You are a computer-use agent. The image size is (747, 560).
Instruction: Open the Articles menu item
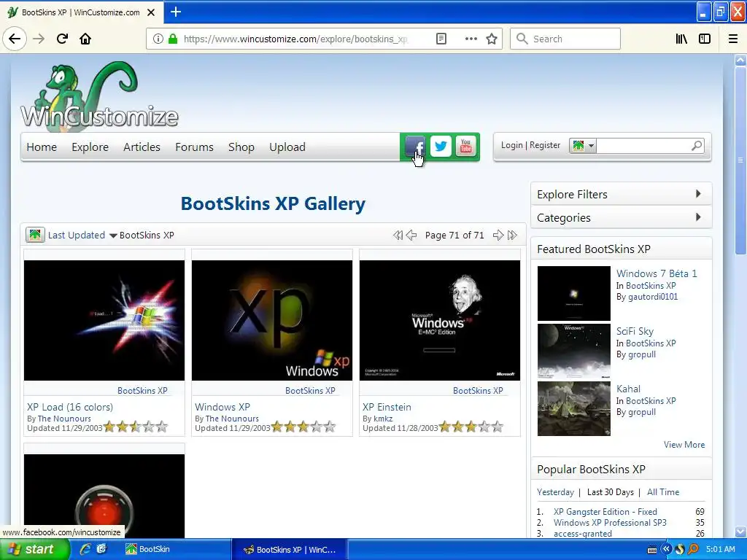pos(142,147)
